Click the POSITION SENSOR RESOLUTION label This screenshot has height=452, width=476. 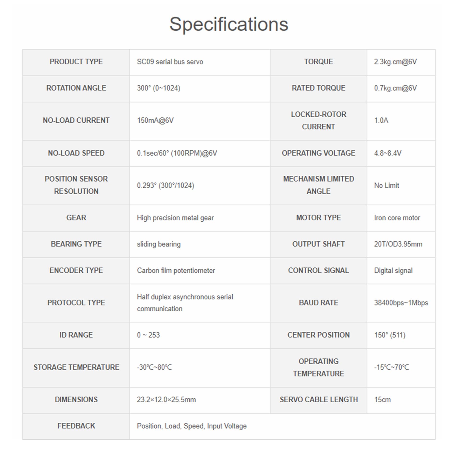[x=76, y=185]
